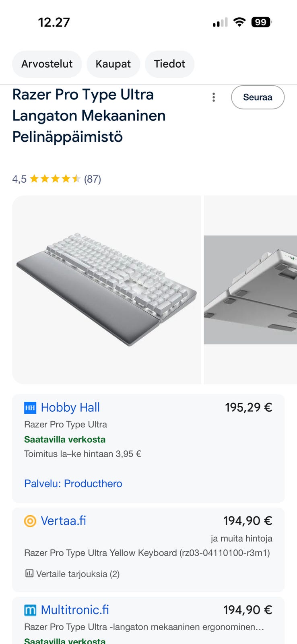The image size is (297, 644).
Task: Open the Palvelu: Producthero link
Action: [73, 483]
